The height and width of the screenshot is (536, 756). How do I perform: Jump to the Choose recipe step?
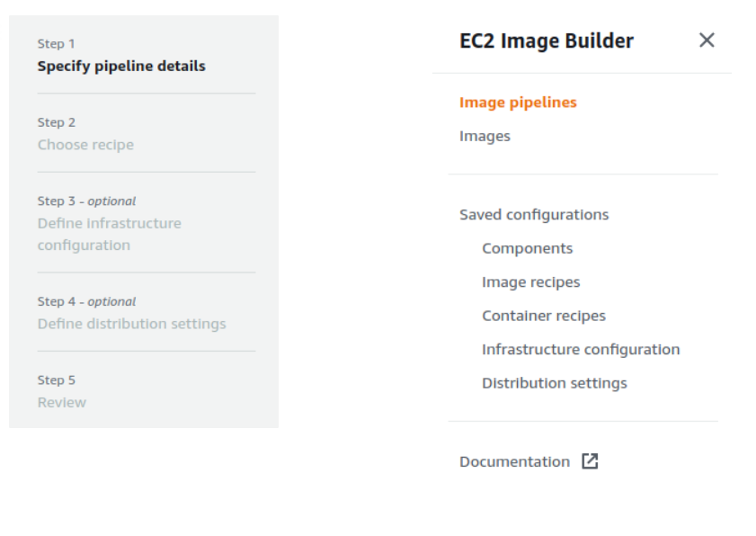(85, 145)
